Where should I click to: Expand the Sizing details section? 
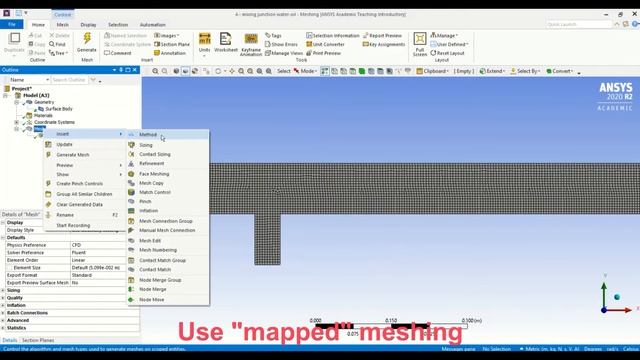pos(3,290)
